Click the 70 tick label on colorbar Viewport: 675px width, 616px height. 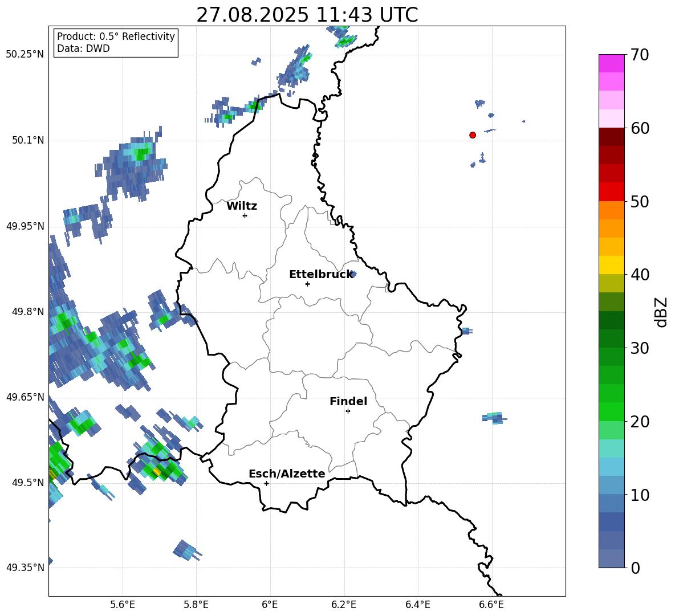(x=641, y=55)
